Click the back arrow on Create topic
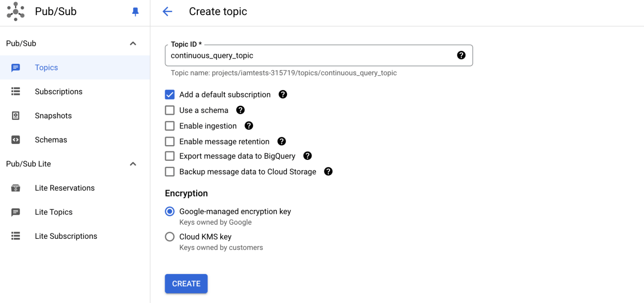The height and width of the screenshot is (303, 644). click(x=167, y=11)
